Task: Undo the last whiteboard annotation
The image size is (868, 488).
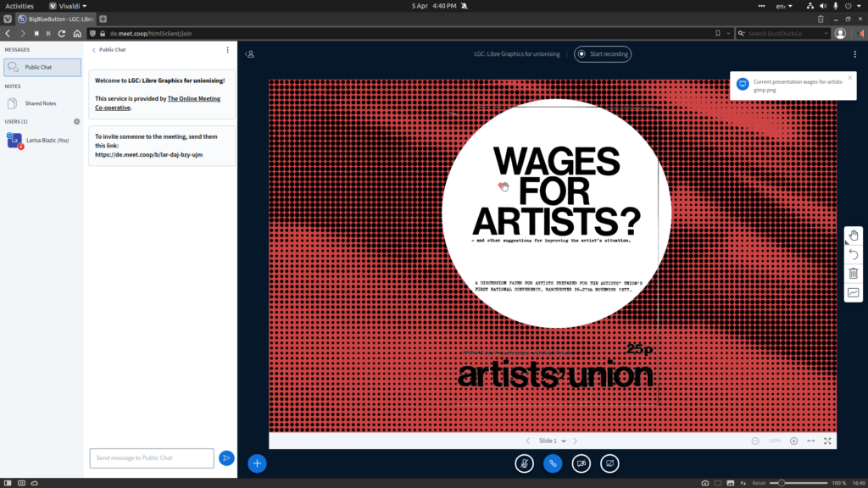Action: pos(854,254)
